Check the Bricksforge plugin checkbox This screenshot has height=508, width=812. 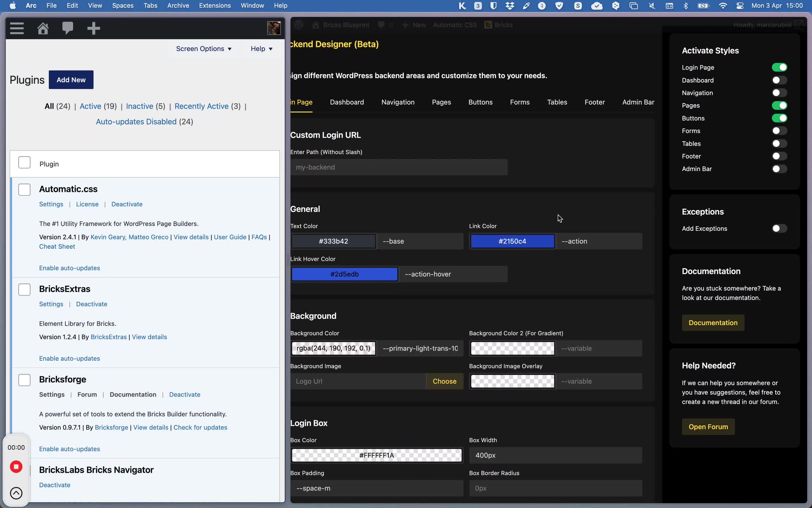click(24, 380)
